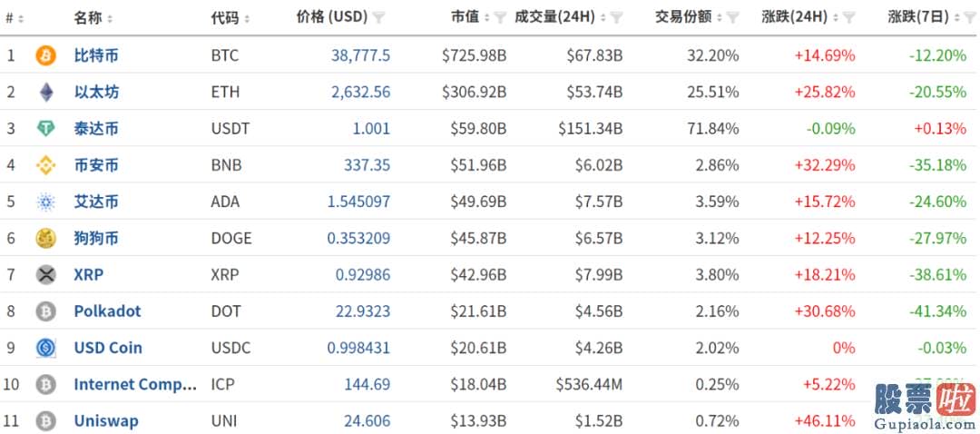The width and height of the screenshot is (980, 434).
Task: Click trade share 71.84%
Action: pos(712,129)
